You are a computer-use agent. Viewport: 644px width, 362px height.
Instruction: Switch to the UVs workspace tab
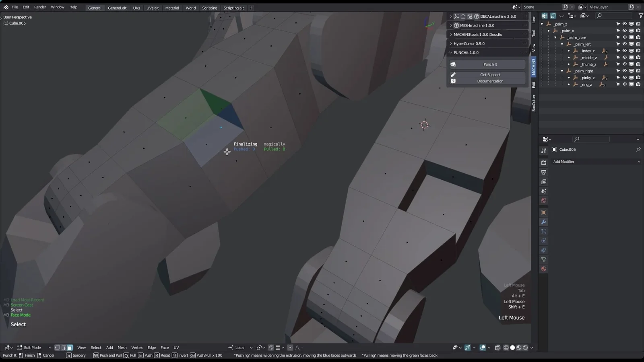(136, 8)
